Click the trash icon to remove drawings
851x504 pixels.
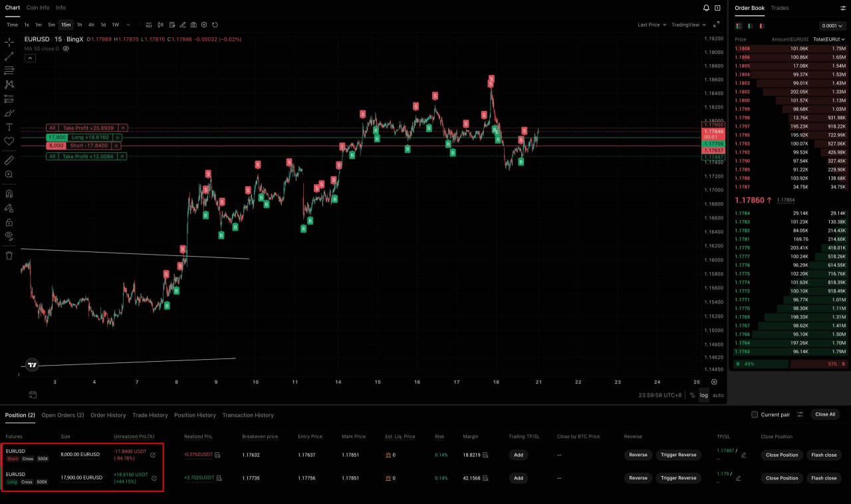click(x=9, y=255)
